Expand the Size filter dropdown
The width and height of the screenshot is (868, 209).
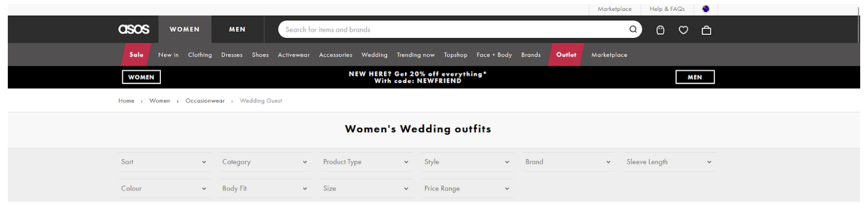[x=366, y=188]
